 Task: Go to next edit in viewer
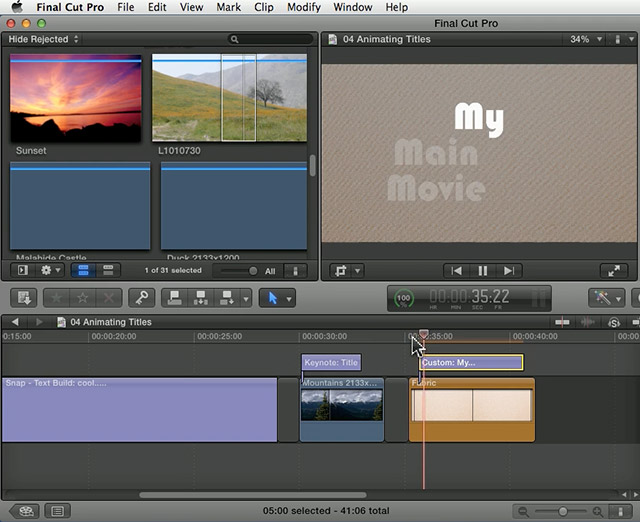509,271
